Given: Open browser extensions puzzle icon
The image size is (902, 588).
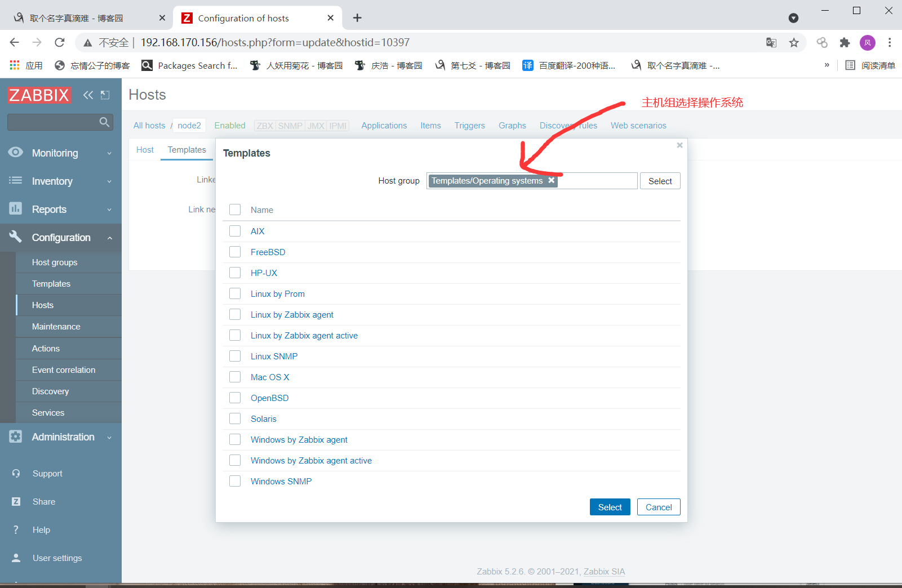Looking at the screenshot, I should [x=845, y=43].
